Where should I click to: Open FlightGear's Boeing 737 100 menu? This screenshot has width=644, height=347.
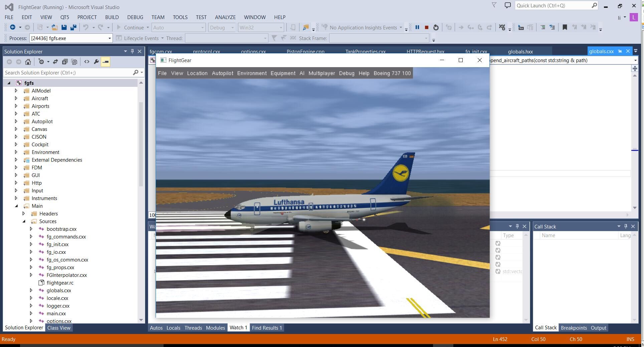tap(392, 73)
